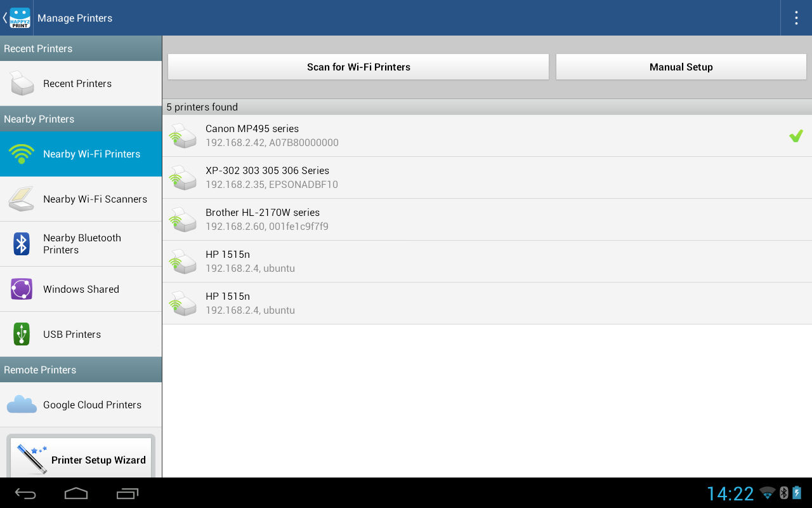Image resolution: width=812 pixels, height=508 pixels.
Task: Open Recent Printers list
Action: pos(81,83)
